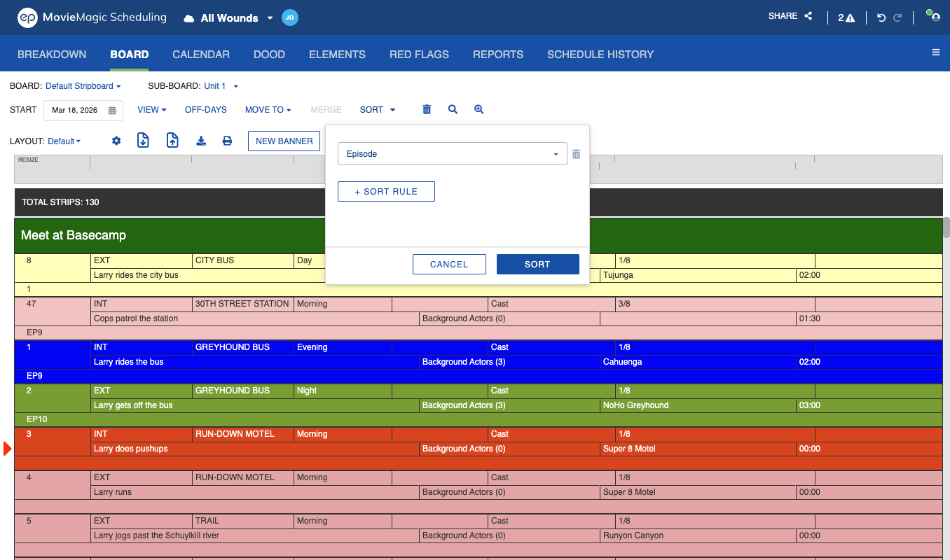Image resolution: width=950 pixels, height=560 pixels.
Task: Click the import file arrow-down icon
Action: tap(143, 140)
